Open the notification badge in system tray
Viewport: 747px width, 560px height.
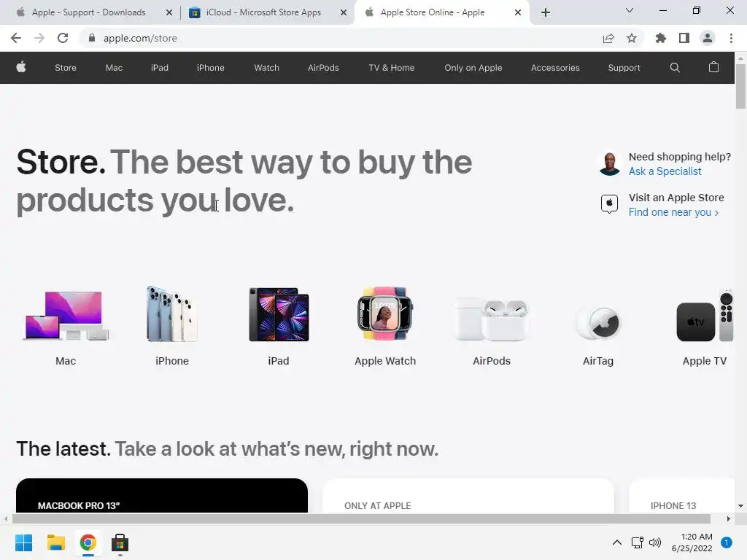(x=726, y=542)
